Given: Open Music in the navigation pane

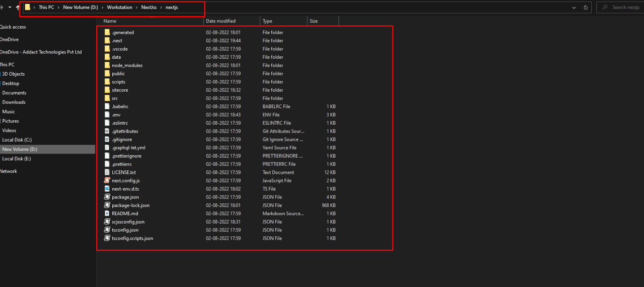Looking at the screenshot, I should pyautogui.click(x=8, y=112).
